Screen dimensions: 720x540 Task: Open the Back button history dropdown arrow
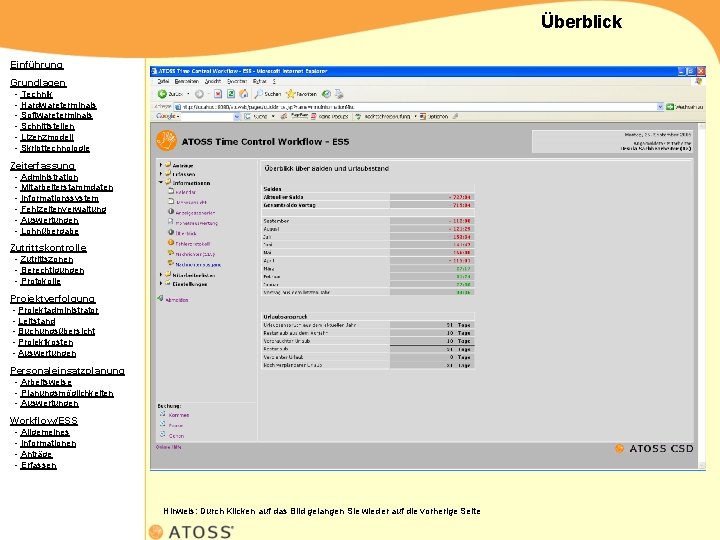point(188,94)
